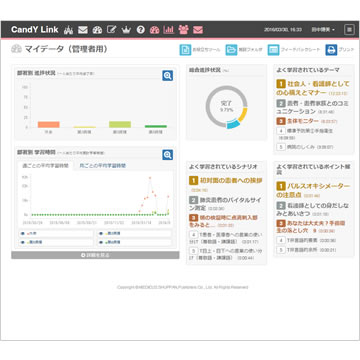Image resolution: width=360 pixels, height=360 pixels.
Task: Click the gray 詳細を見る bar below charts
Action: coord(95,255)
